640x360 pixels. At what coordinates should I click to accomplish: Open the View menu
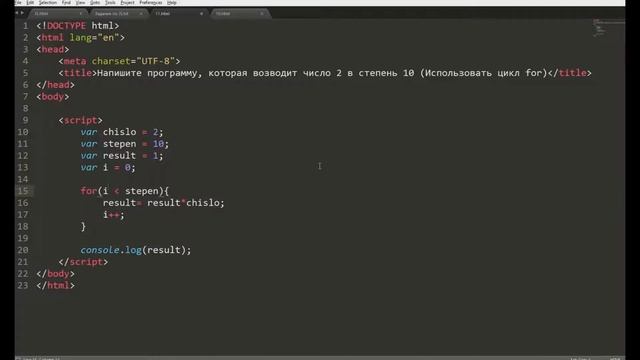pos(80,2)
